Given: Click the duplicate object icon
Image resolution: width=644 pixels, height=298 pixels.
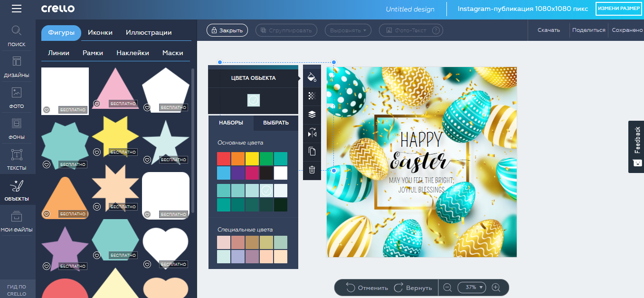Looking at the screenshot, I should [x=312, y=152].
